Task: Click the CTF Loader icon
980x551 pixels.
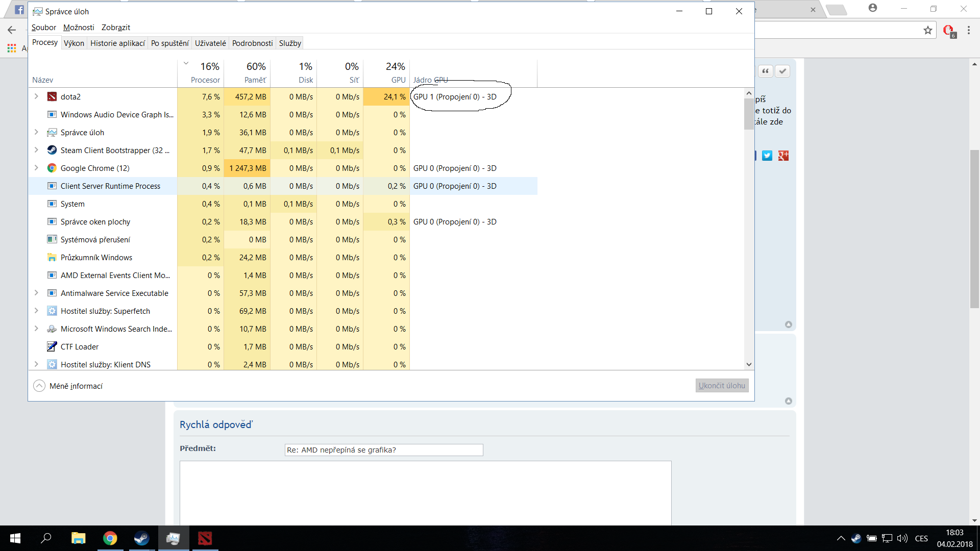Action: [x=52, y=346]
